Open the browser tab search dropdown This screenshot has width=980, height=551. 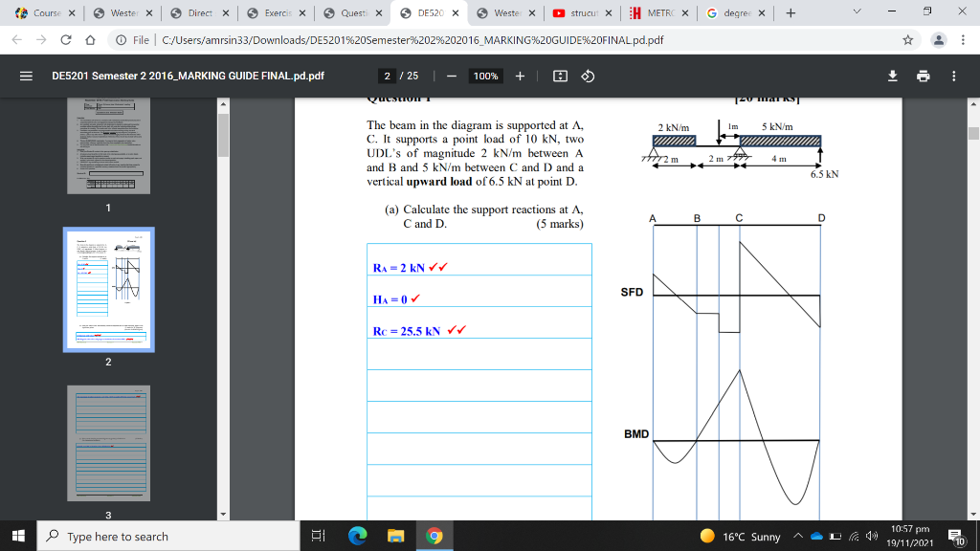(857, 13)
